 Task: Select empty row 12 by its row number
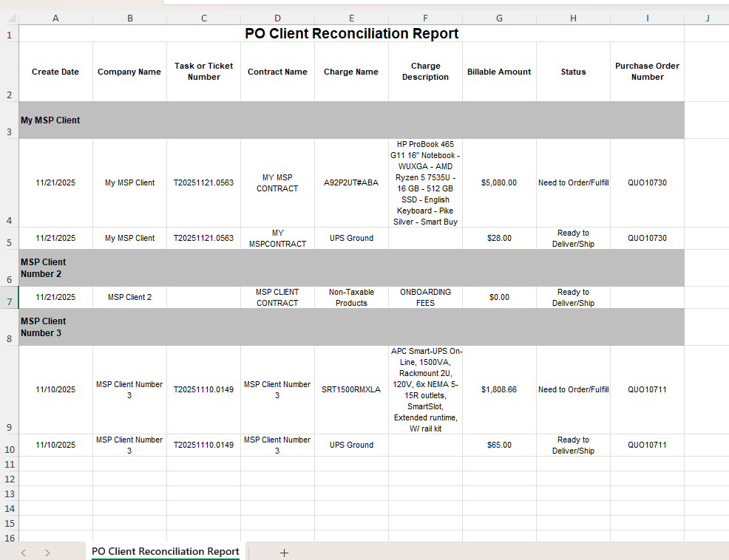(9, 479)
